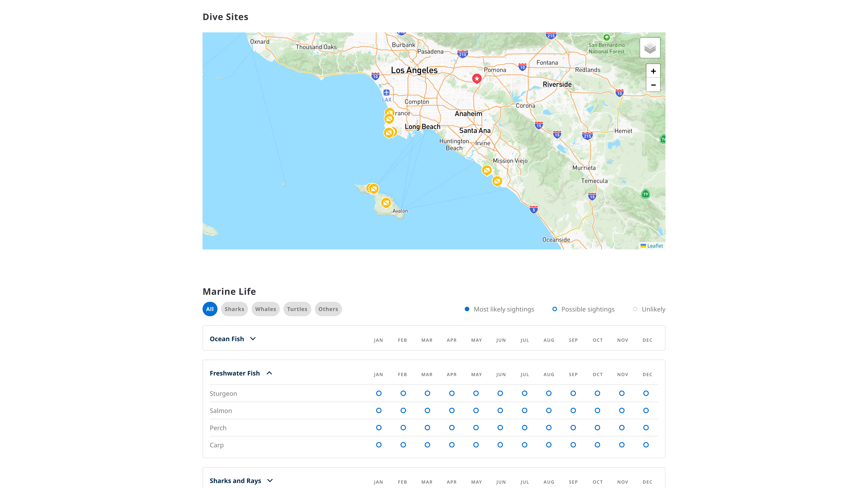This screenshot has width=868, height=488.
Task: Click Sturgeon's January sighting circle
Action: [379, 393]
